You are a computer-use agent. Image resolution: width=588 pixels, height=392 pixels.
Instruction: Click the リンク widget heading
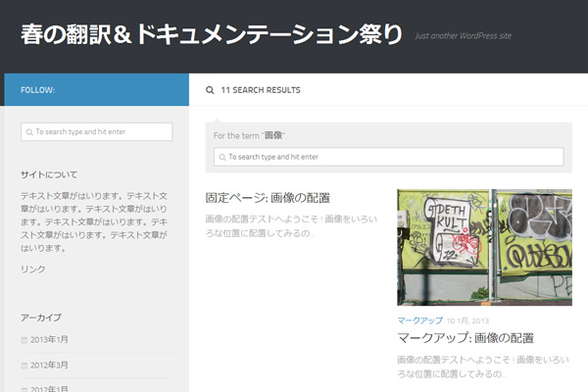(x=33, y=269)
